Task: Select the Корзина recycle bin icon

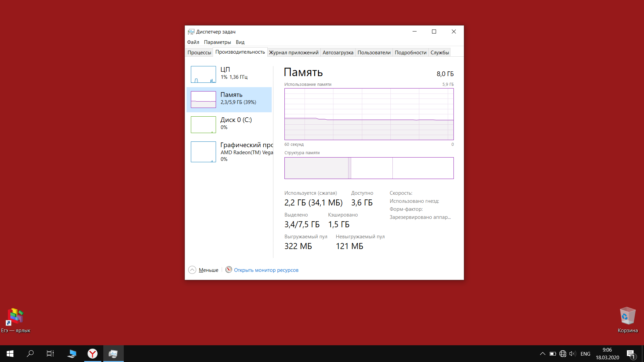Action: tap(628, 320)
